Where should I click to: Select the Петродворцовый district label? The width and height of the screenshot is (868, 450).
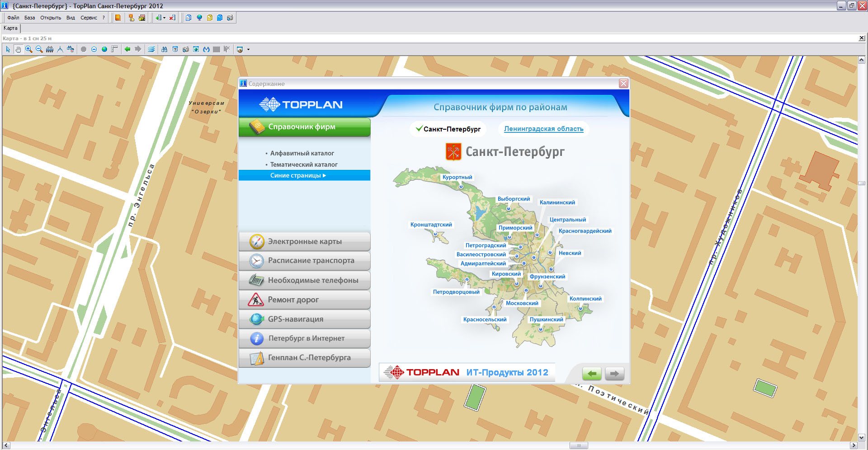point(456,292)
